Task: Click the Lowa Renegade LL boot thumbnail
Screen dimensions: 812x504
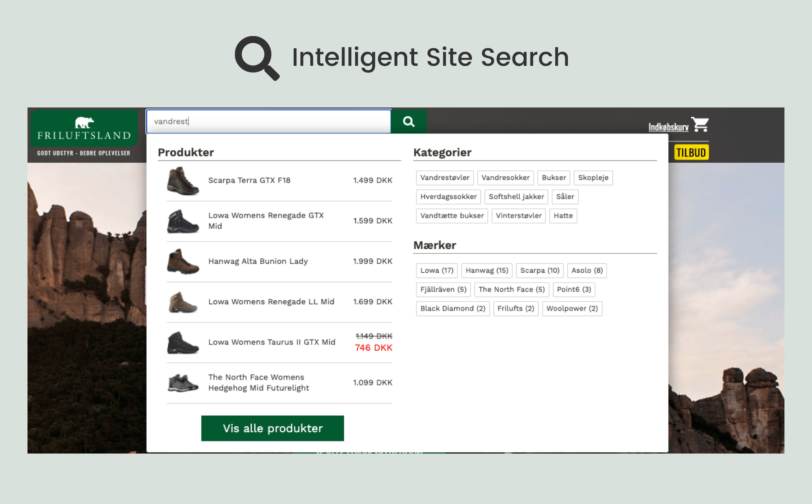Action: point(183,302)
